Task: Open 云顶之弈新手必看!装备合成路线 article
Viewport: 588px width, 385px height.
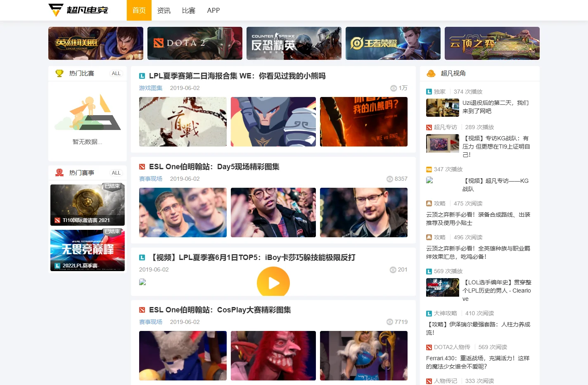Action: tap(478, 219)
